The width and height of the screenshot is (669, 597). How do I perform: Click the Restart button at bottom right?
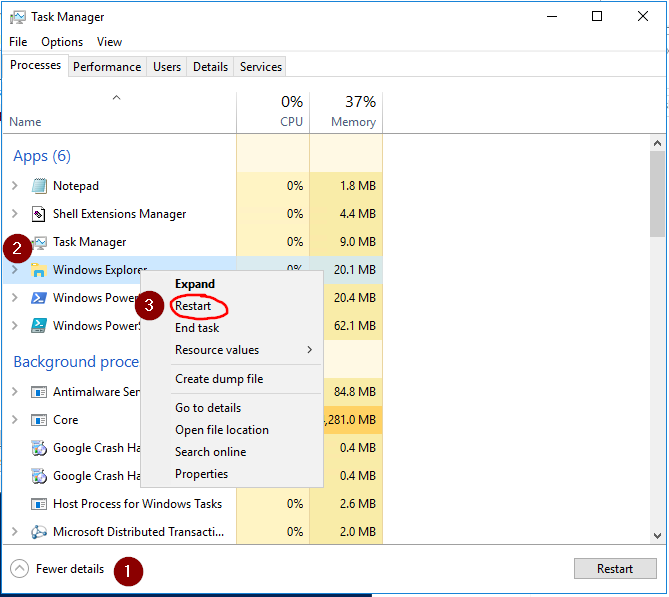pyautogui.click(x=615, y=569)
